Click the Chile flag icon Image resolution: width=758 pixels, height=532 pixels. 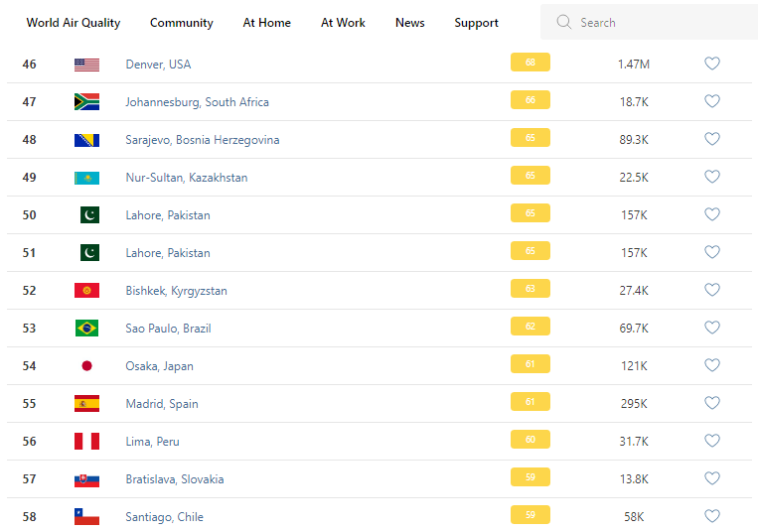point(86,517)
